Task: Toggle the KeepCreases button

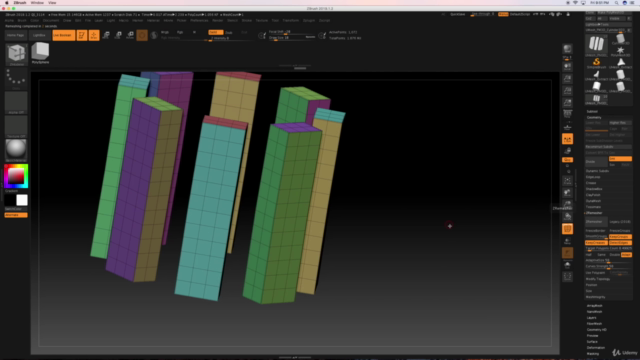Action: [x=596, y=243]
